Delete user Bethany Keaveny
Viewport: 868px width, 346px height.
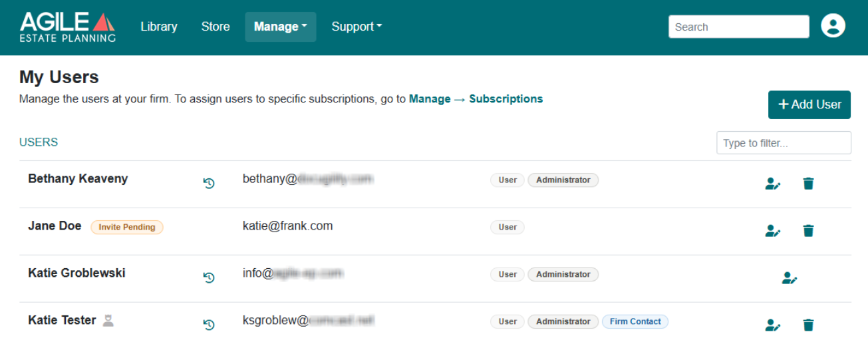pyautogui.click(x=808, y=184)
